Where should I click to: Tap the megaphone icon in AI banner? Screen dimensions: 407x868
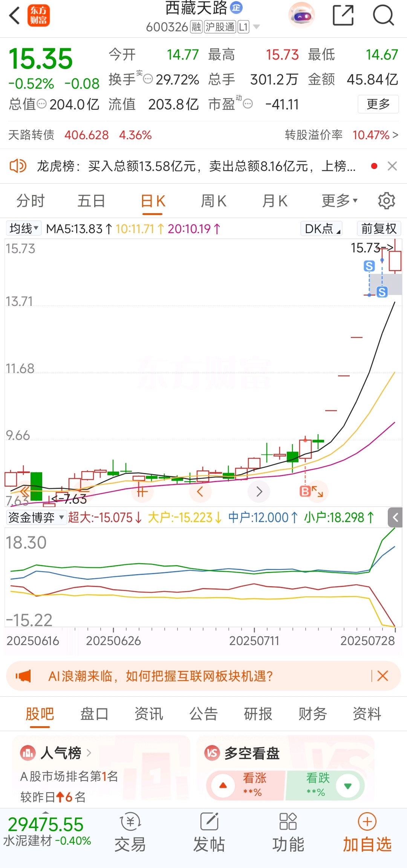point(23,676)
